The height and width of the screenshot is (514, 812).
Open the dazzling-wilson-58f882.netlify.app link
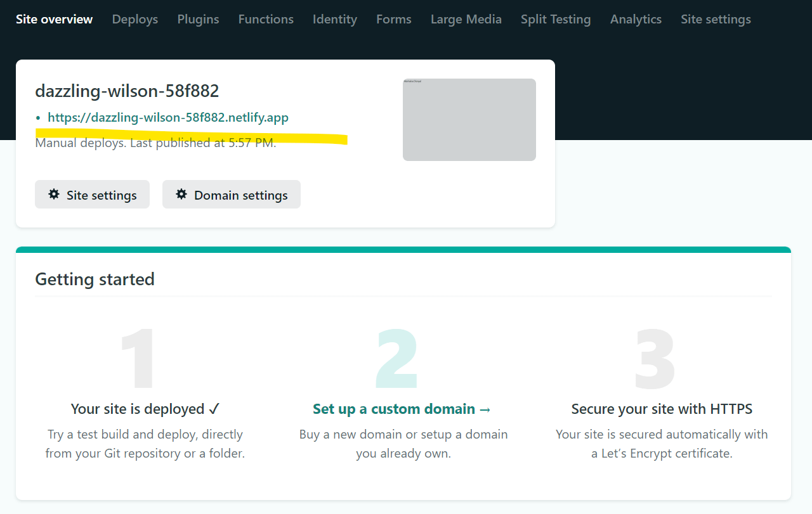(x=168, y=117)
